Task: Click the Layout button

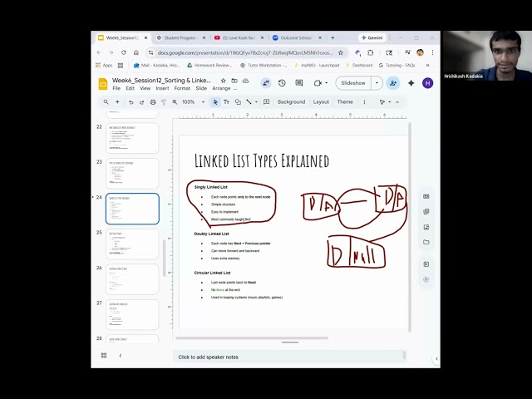Action: pyautogui.click(x=321, y=101)
